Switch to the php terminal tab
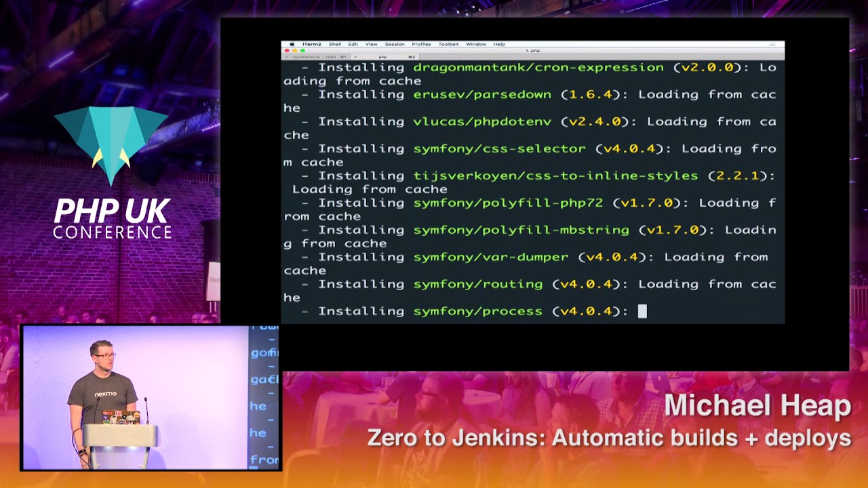Viewport: 868px width, 488px height. (x=385, y=57)
